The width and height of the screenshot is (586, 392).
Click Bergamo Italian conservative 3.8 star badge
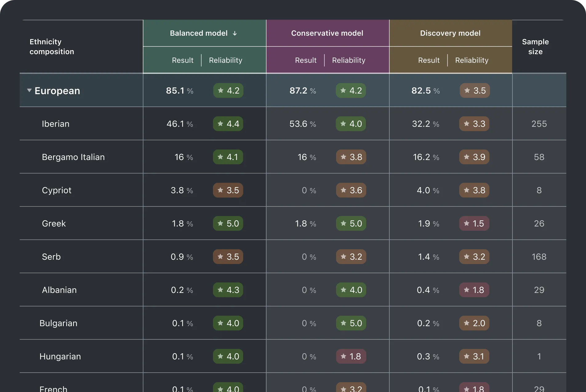tap(351, 157)
